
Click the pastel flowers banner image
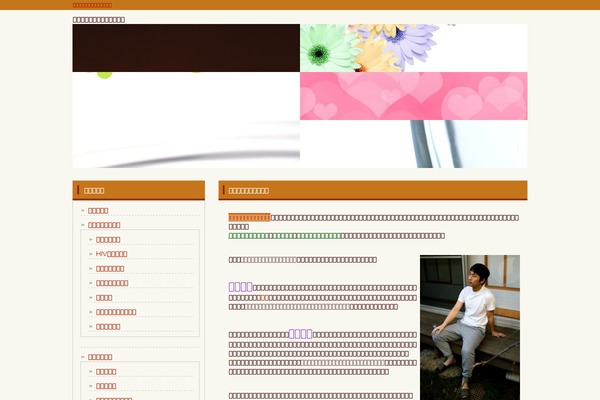coord(414,48)
